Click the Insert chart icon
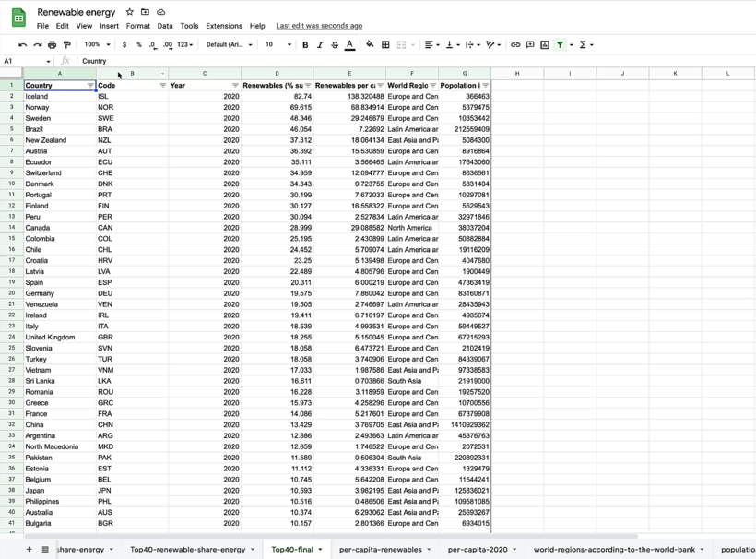Viewport: 756px width, 559px height. (x=545, y=45)
